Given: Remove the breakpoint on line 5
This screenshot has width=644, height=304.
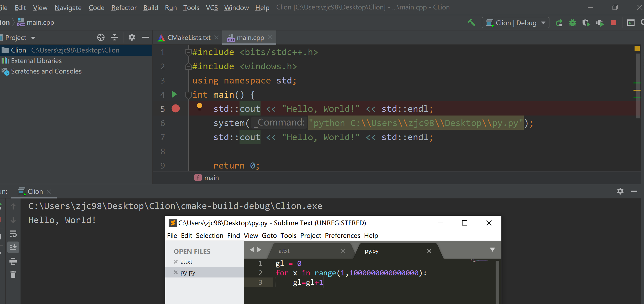Looking at the screenshot, I should click(x=176, y=108).
